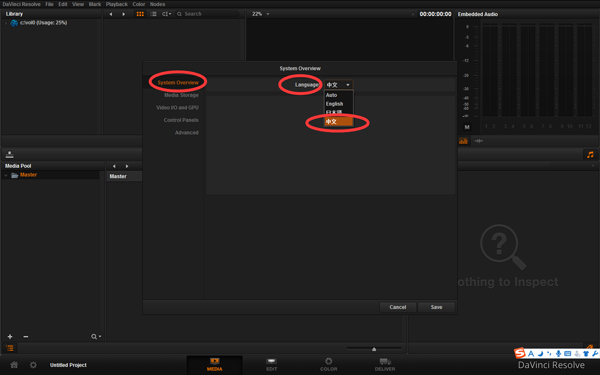Click the Master column header

(x=118, y=176)
